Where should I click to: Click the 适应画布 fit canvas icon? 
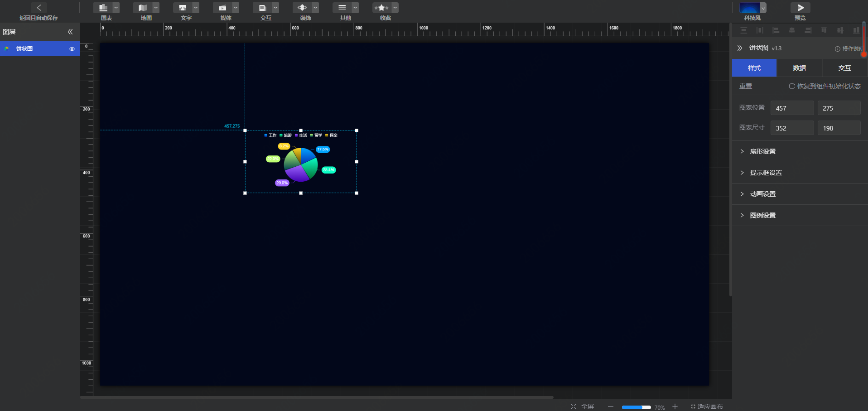tap(693, 406)
